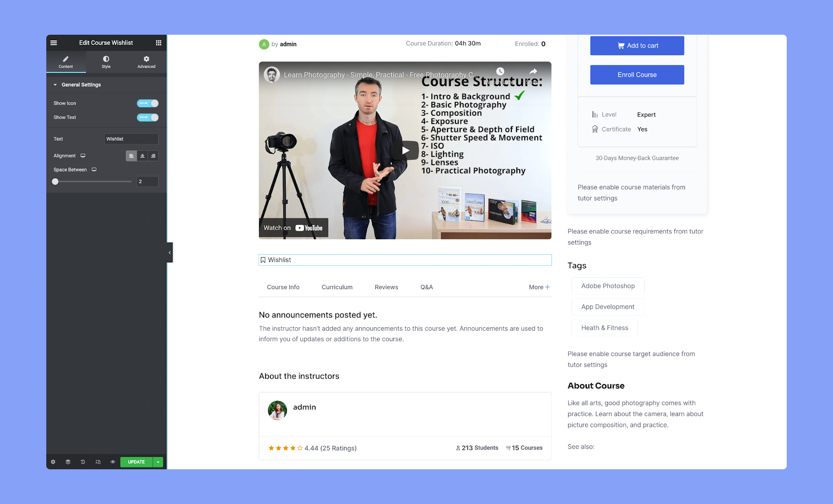Open Elementor page settings gear
The image size is (833, 504).
(x=53, y=462)
